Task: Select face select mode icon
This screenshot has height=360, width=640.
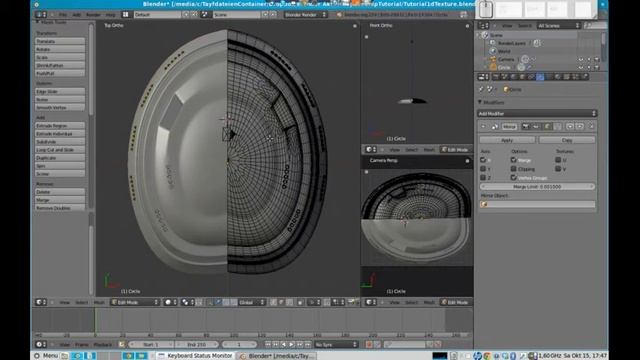Action: [289, 302]
